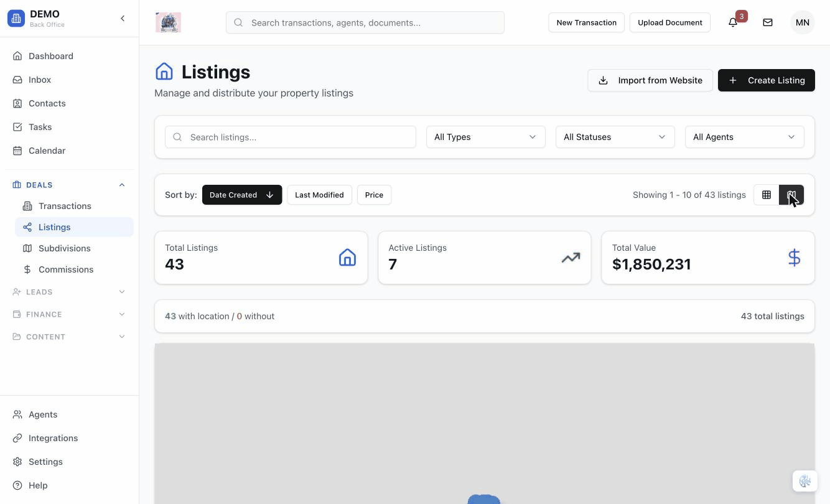Click the Total Listings house icon
The width and height of the screenshot is (830, 504).
click(347, 258)
